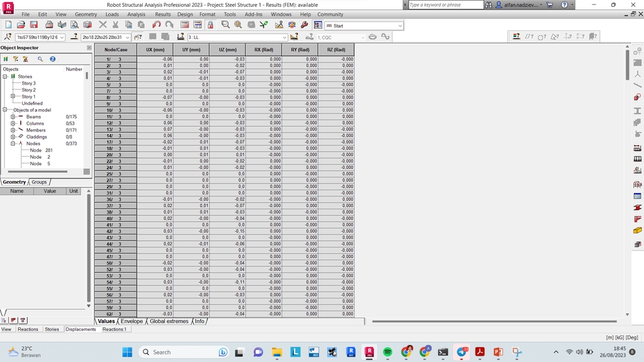Click units display [m] [kG] [Deg]

[x=623, y=337]
